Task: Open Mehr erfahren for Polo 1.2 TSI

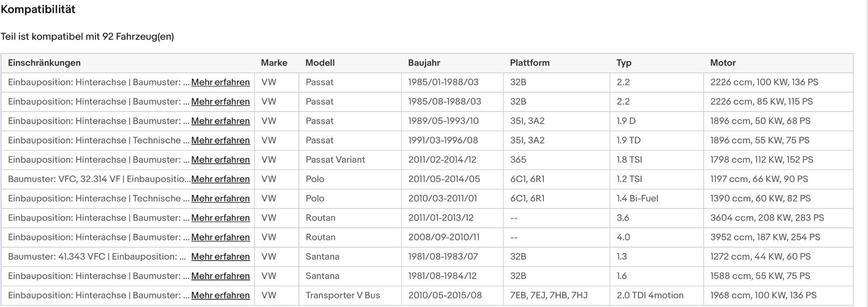Action: pos(220,179)
